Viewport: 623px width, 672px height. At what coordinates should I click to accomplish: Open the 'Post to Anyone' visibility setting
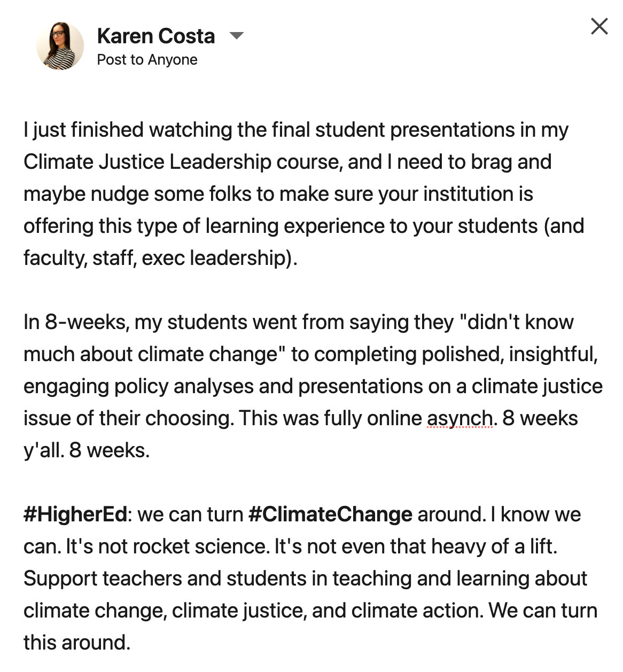coord(147,60)
